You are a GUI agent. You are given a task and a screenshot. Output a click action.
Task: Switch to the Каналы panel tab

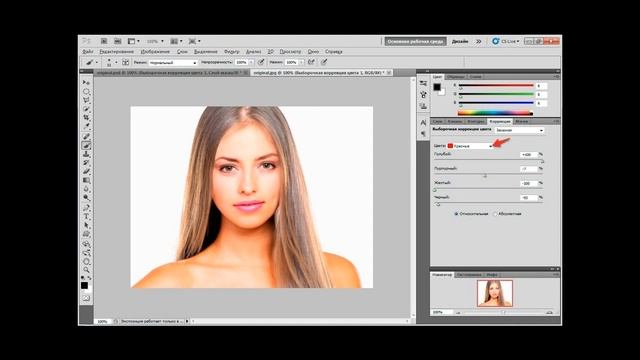[455, 122]
